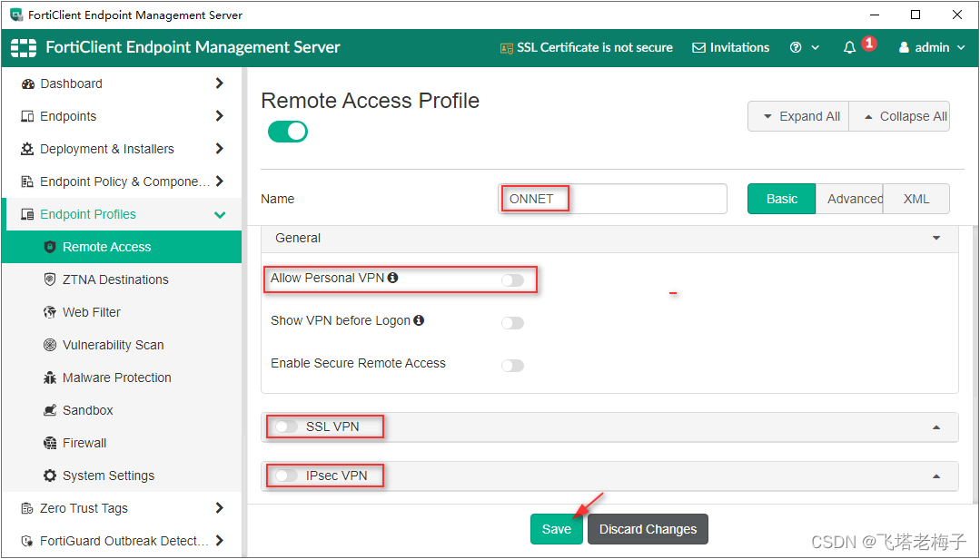Click the FortiClient logo in the header
This screenshot has height=559, width=980.
coord(23,47)
